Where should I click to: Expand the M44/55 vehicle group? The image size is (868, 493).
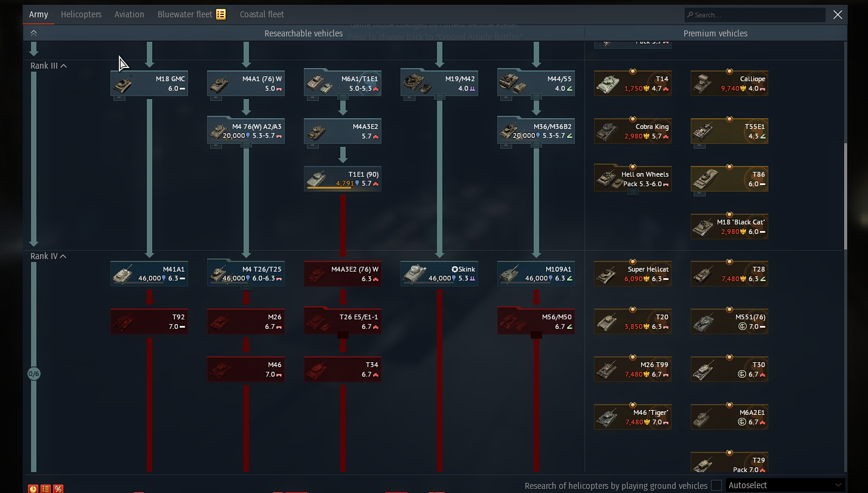536,96
